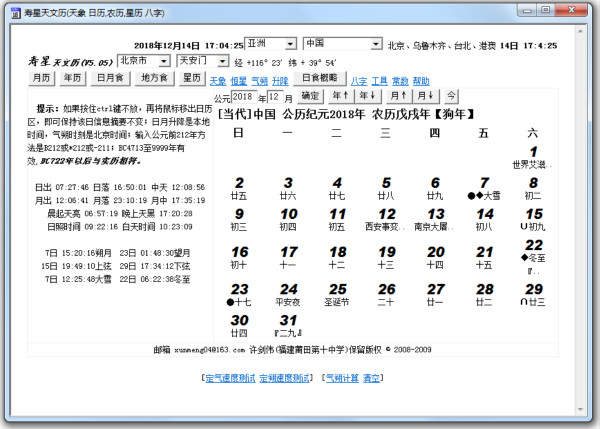This screenshot has height=429, width=600.
Task: Click the month input field showing 12
Action: point(275,97)
